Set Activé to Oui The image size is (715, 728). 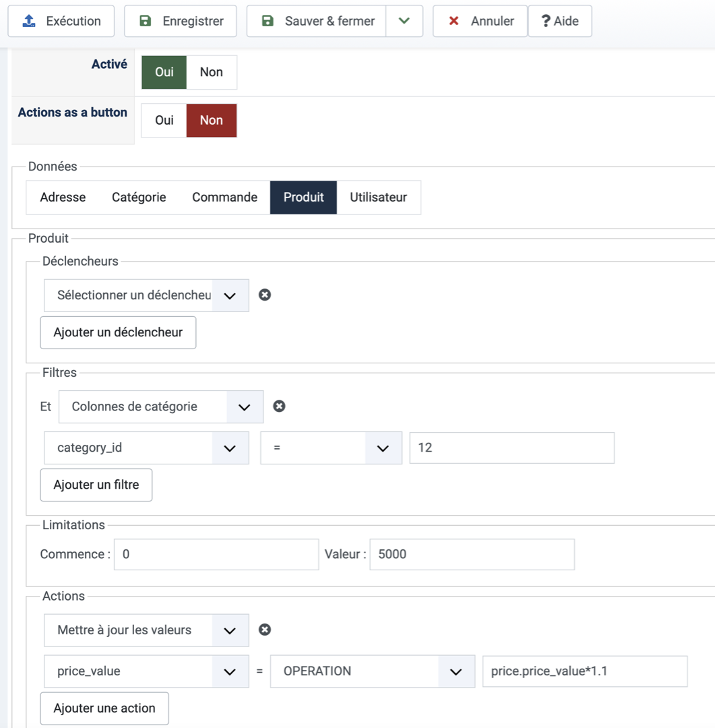tap(164, 72)
